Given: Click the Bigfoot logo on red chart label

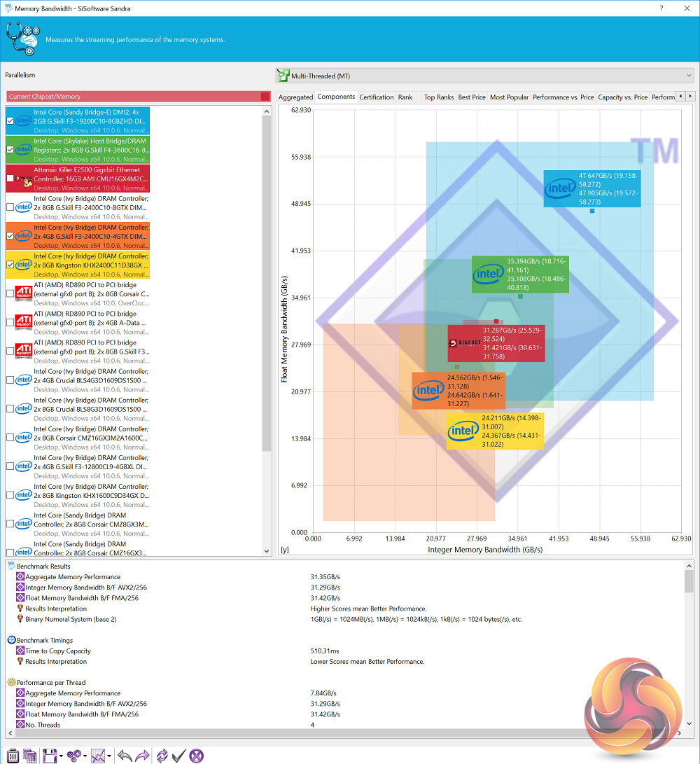Looking at the screenshot, I should pyautogui.click(x=464, y=342).
